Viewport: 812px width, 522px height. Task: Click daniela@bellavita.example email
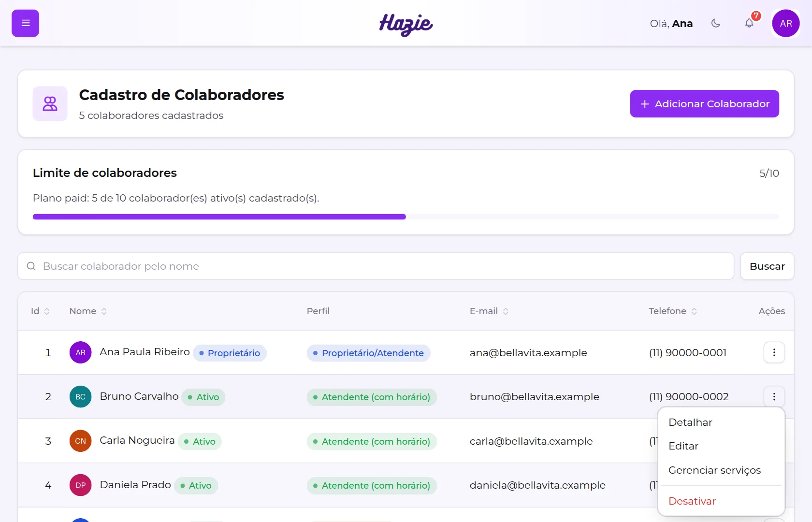click(537, 485)
